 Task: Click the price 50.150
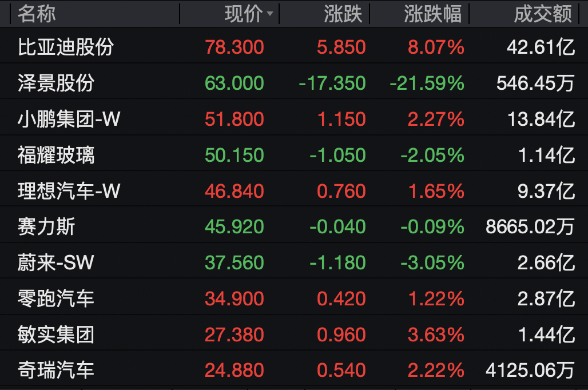tap(235, 155)
